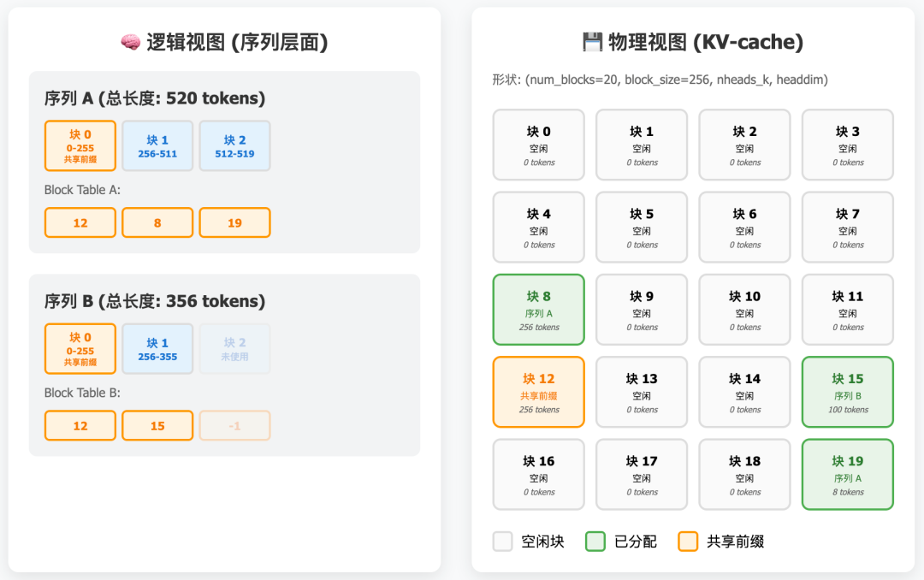The width and height of the screenshot is (924, 580).
Task: Toggle the 已分配 green legend marker
Action: pos(595,541)
